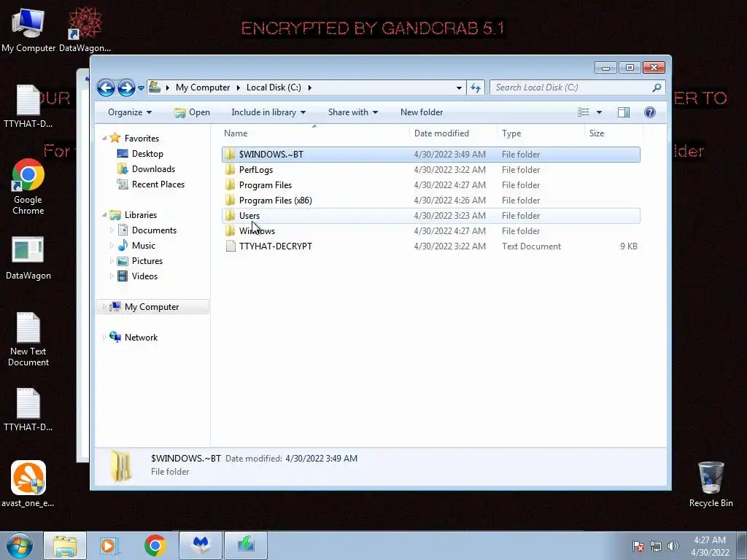Click Explorer icon in taskbar
This screenshot has height=560, width=747.
click(65, 545)
